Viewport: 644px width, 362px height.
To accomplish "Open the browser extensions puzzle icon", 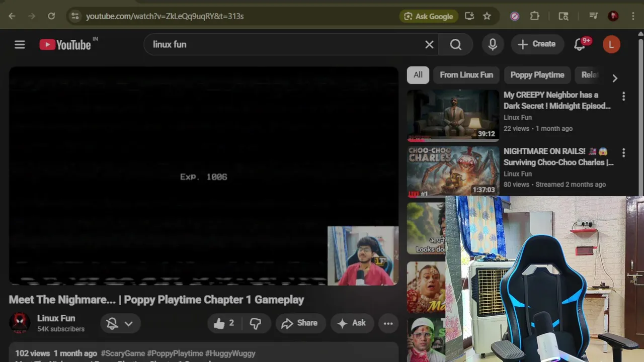I will (x=535, y=16).
